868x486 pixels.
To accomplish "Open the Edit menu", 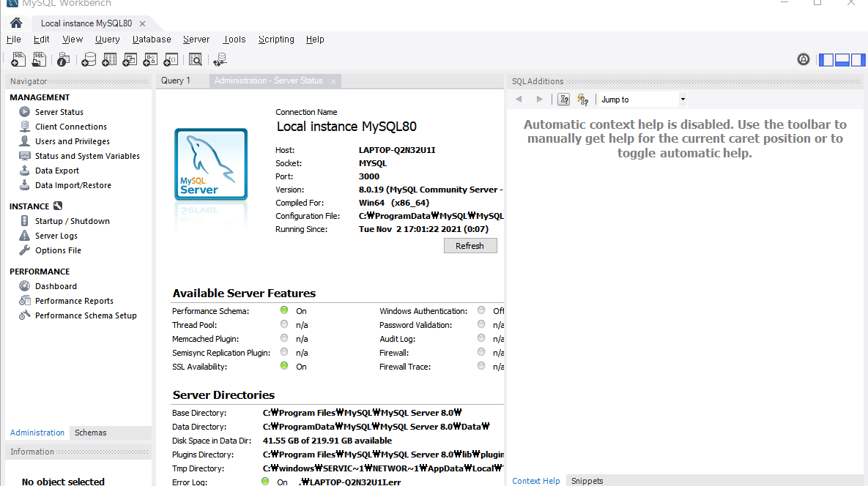I will tap(42, 40).
